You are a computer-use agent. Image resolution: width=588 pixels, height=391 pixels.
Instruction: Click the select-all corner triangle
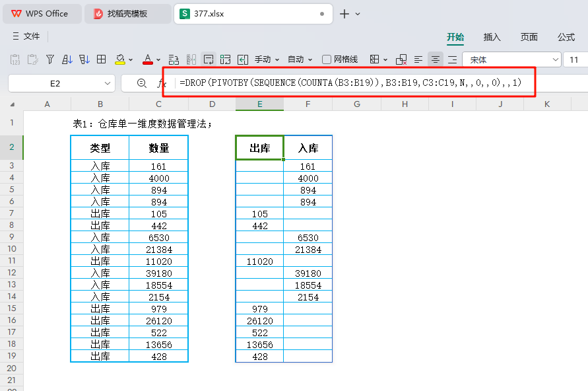tap(12, 104)
